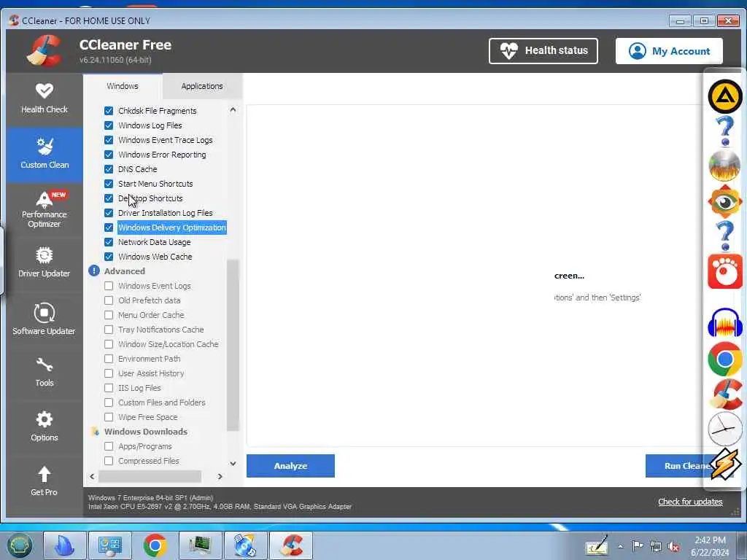Click the Advanced warning info icon

(x=94, y=271)
